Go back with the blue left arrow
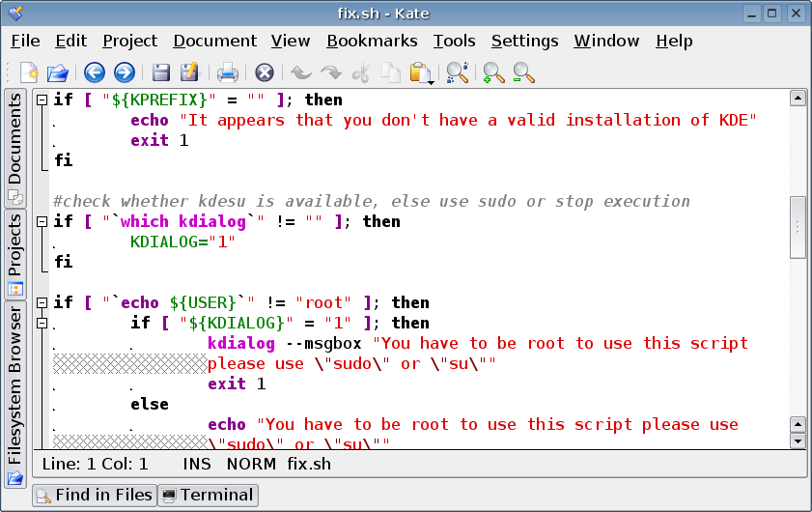 pos(95,72)
